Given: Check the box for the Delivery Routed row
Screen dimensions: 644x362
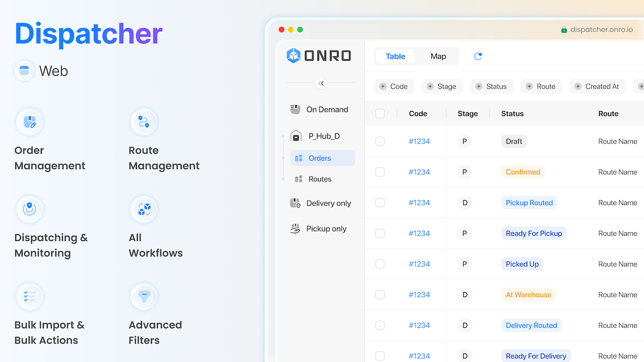Looking at the screenshot, I should coord(380,325).
